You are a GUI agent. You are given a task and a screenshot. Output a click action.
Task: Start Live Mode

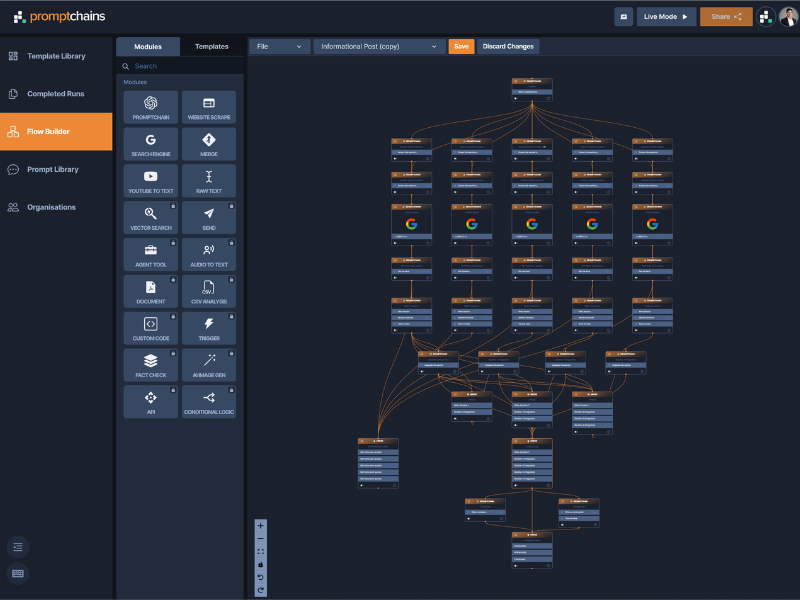tap(666, 17)
